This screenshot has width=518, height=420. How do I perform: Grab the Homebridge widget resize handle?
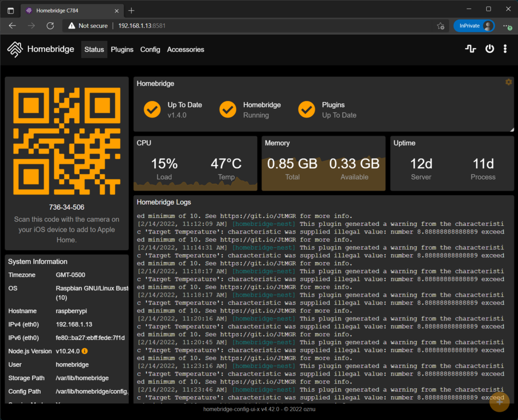point(512,130)
